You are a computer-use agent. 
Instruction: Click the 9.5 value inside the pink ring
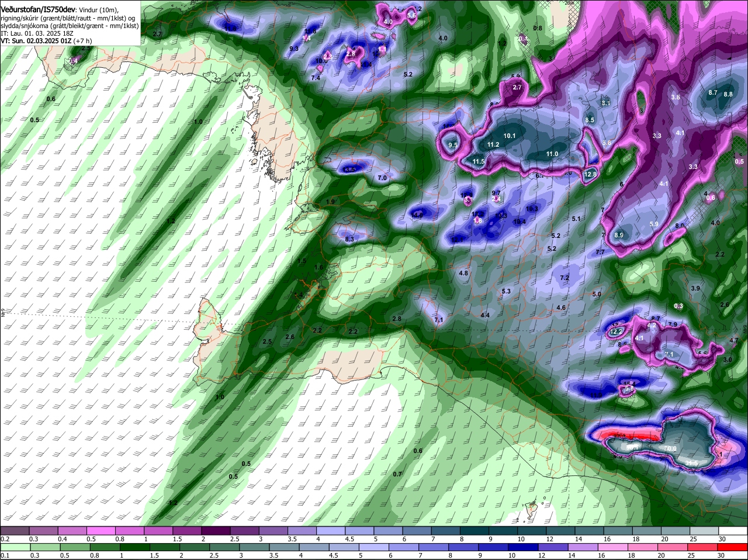(453, 145)
